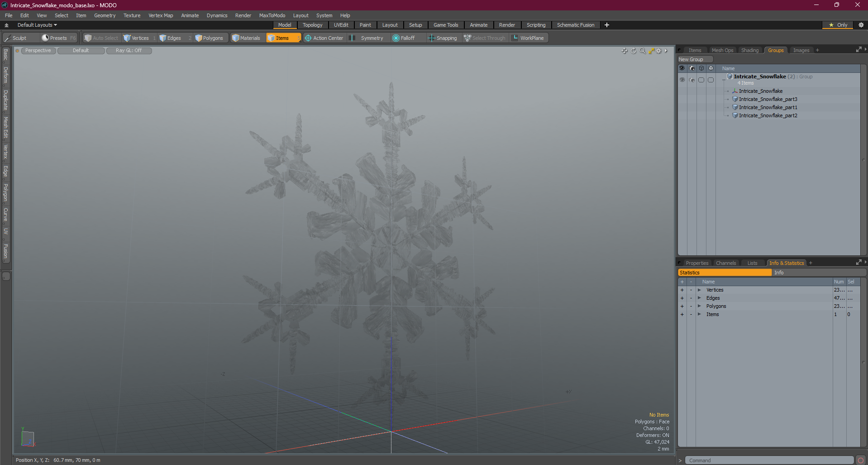Switch to the UVEdit layout tab

(341, 25)
